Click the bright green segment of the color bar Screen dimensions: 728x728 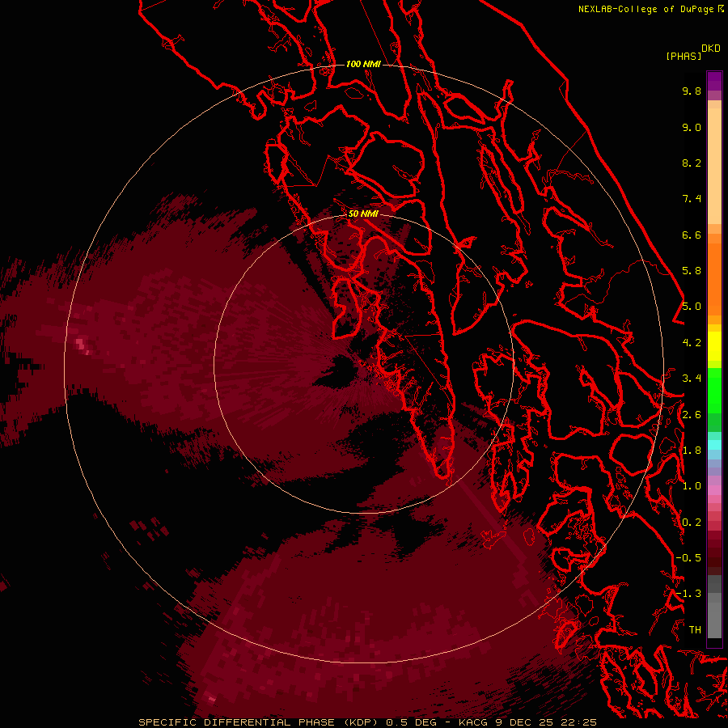pyautogui.click(x=714, y=390)
